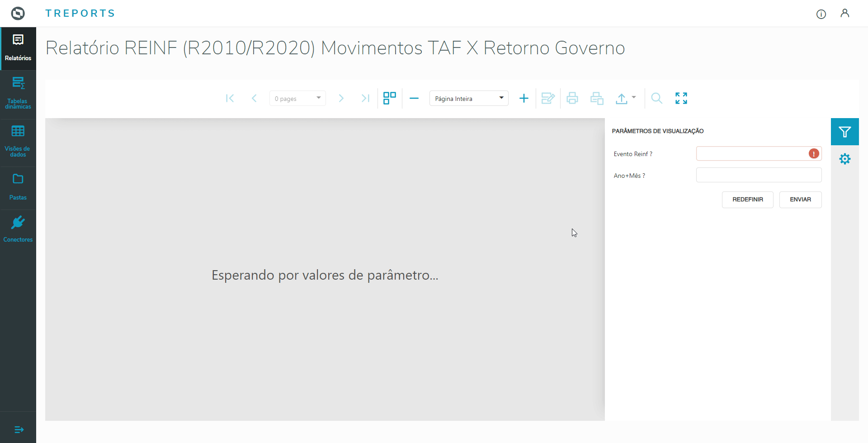Click the Ano+Mês input field
The width and height of the screenshot is (868, 443).
759,175
